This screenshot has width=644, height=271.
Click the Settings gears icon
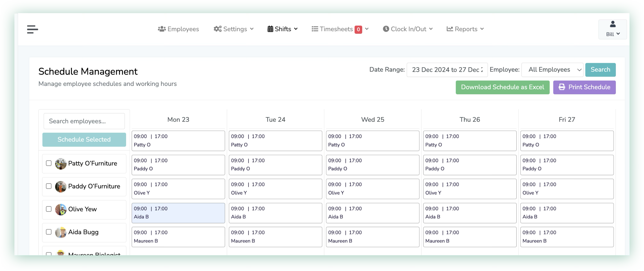tap(218, 29)
